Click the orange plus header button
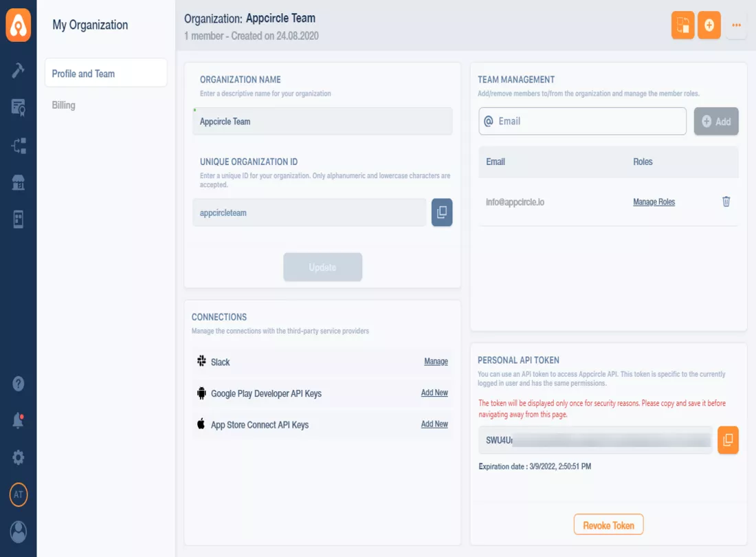Screen dimensions: 756x557 709,25
